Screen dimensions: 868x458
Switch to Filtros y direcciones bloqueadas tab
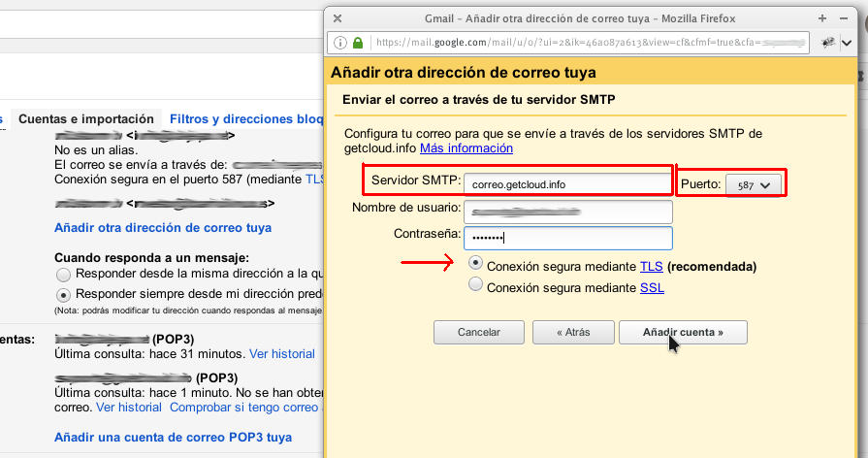coord(245,119)
